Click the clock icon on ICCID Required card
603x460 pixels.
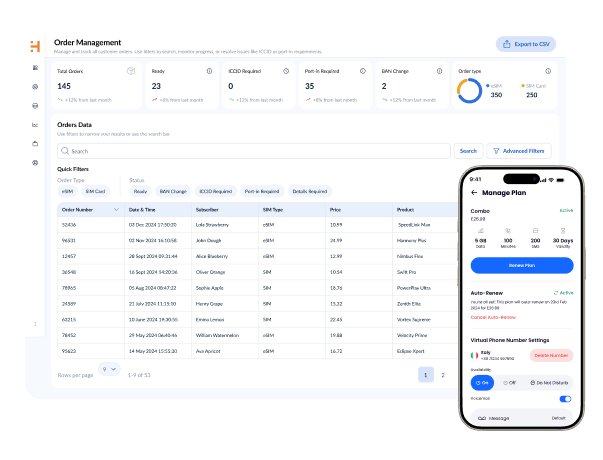coord(286,71)
